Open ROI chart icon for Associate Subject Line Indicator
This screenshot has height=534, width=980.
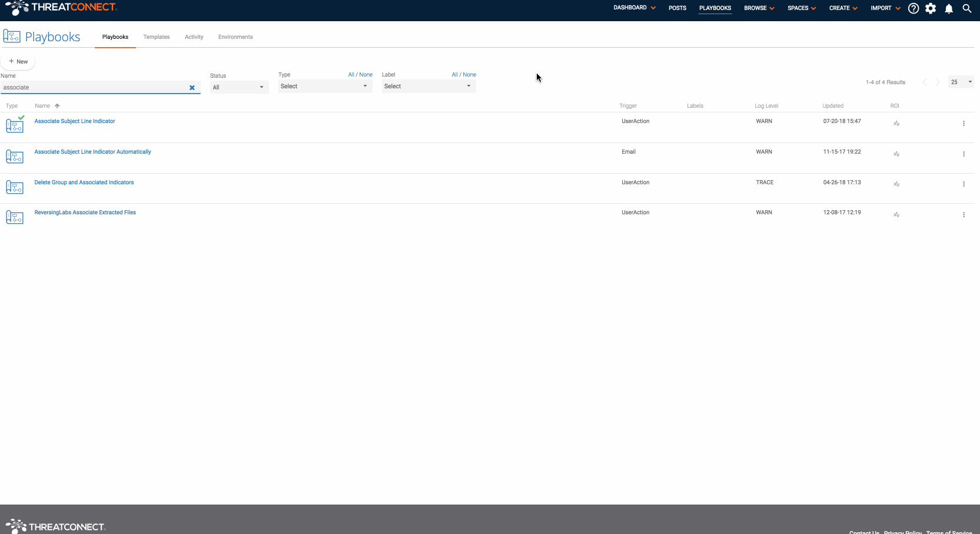coord(896,124)
